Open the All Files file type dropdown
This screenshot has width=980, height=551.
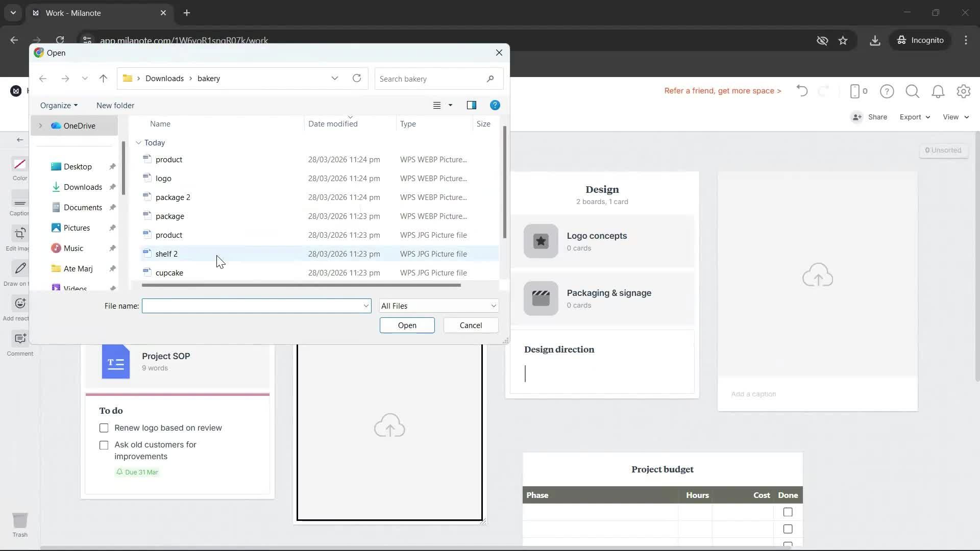click(x=438, y=305)
